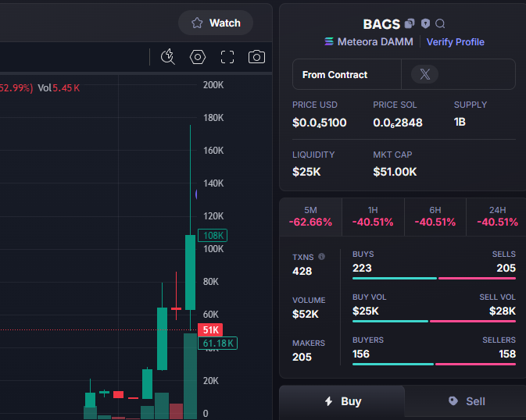The width and height of the screenshot is (526, 420).
Task: Click the SELL VOL value $28K
Action: (x=503, y=311)
